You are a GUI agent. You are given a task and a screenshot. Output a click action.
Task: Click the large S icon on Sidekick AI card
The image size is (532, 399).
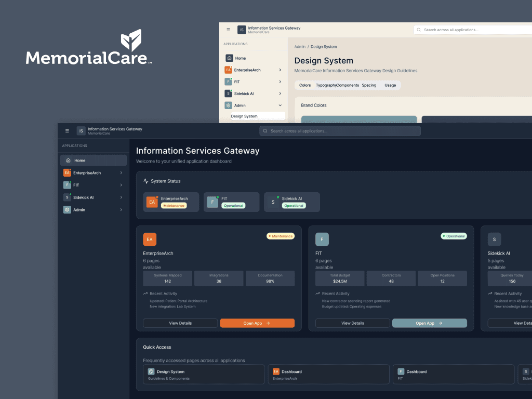495,240
